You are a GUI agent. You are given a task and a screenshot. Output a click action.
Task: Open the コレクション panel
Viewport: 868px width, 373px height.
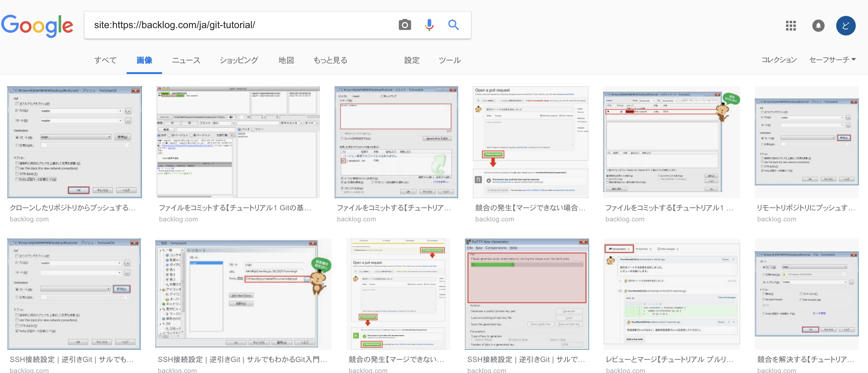tap(779, 60)
